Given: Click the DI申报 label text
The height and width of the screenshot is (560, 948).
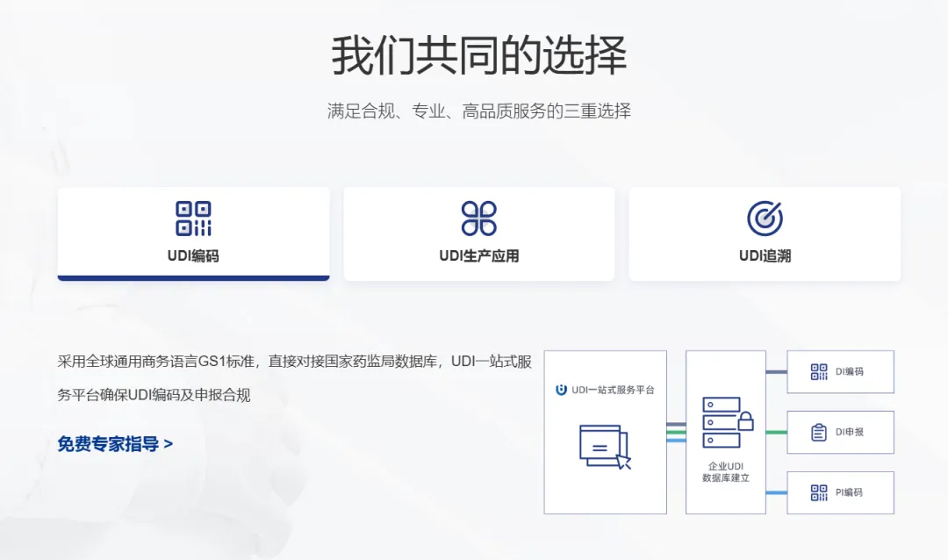Looking at the screenshot, I should [849, 432].
